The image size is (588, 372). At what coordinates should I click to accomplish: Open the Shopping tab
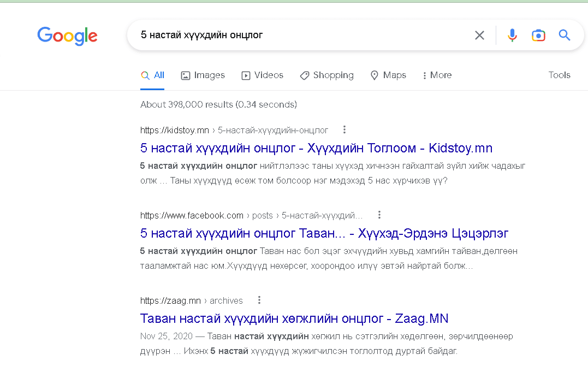click(326, 75)
